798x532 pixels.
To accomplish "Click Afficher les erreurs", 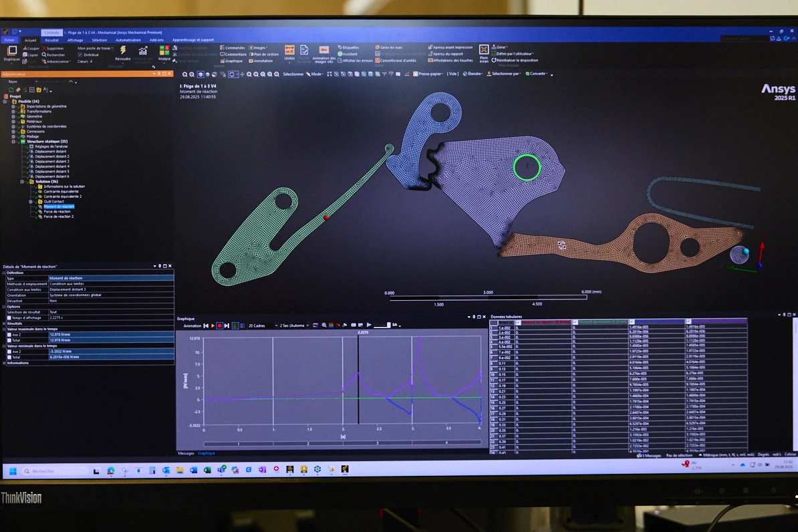I will click(356, 60).
